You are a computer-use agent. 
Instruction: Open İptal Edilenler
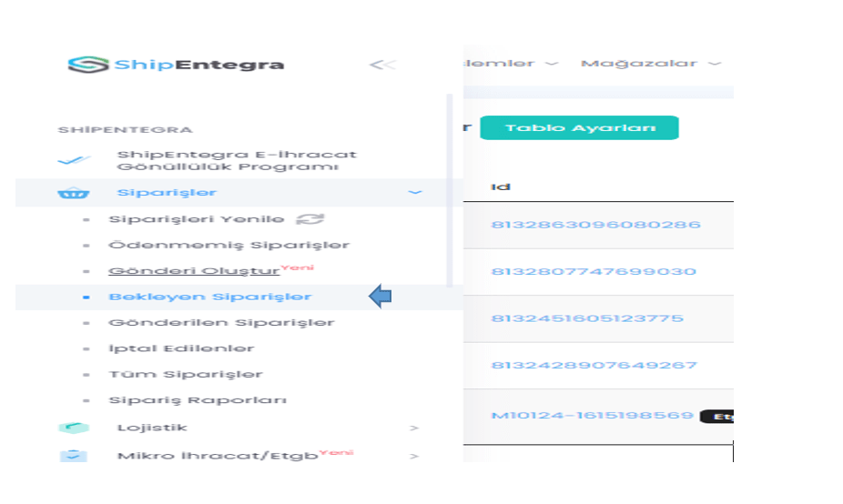pos(182,348)
